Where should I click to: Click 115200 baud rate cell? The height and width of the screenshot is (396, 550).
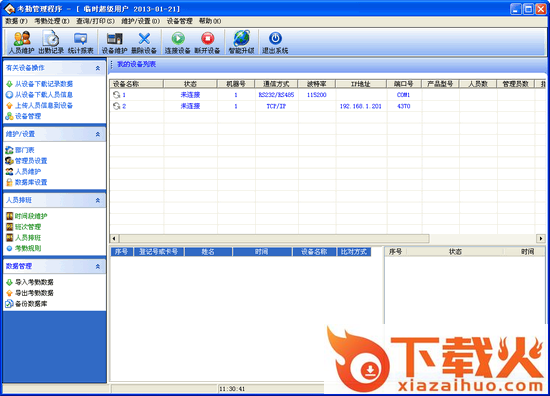tap(316, 95)
